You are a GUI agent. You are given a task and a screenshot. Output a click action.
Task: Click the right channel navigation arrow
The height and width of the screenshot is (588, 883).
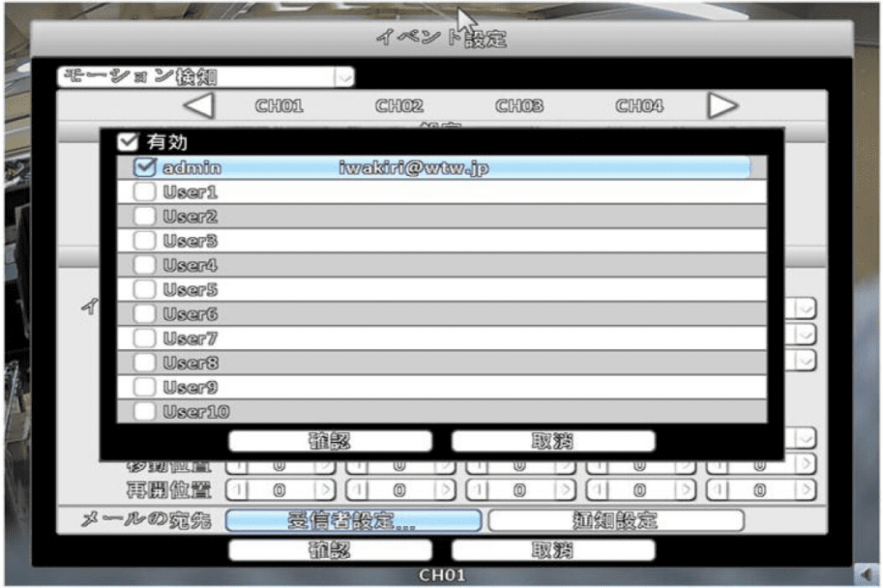pyautogui.click(x=723, y=107)
